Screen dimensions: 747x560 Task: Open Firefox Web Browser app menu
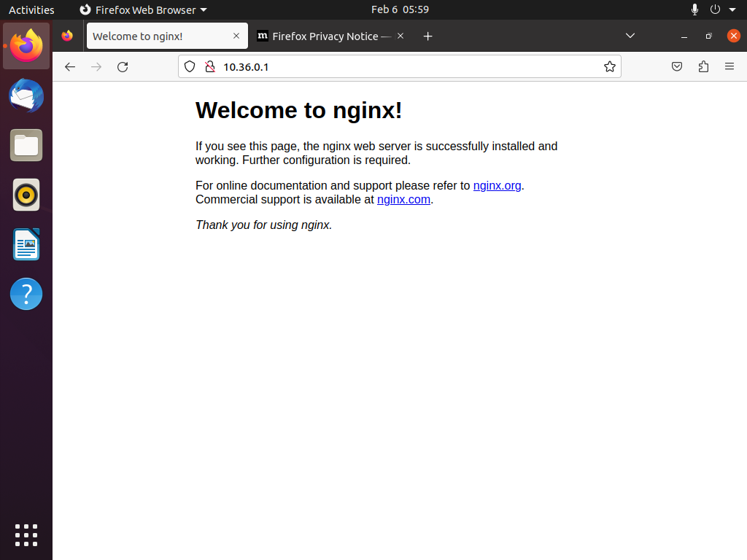(x=144, y=9)
